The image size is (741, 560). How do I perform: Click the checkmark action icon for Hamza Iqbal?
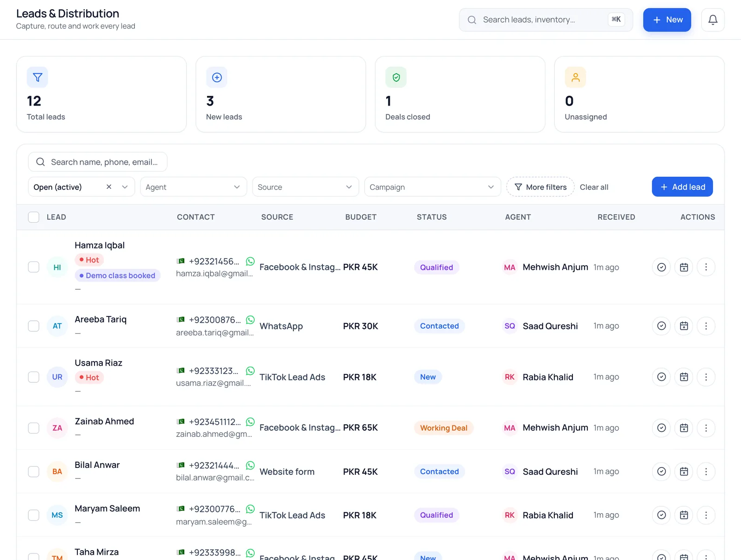click(661, 267)
